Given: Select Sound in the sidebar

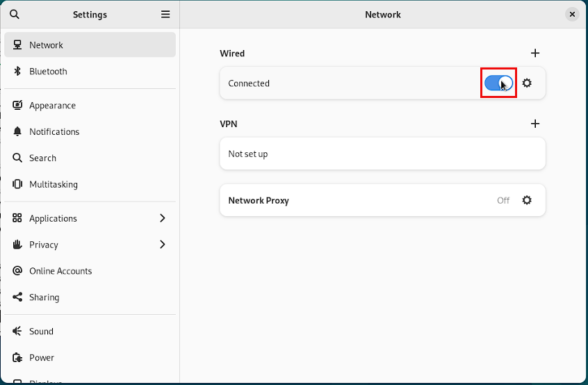Looking at the screenshot, I should 42,331.
